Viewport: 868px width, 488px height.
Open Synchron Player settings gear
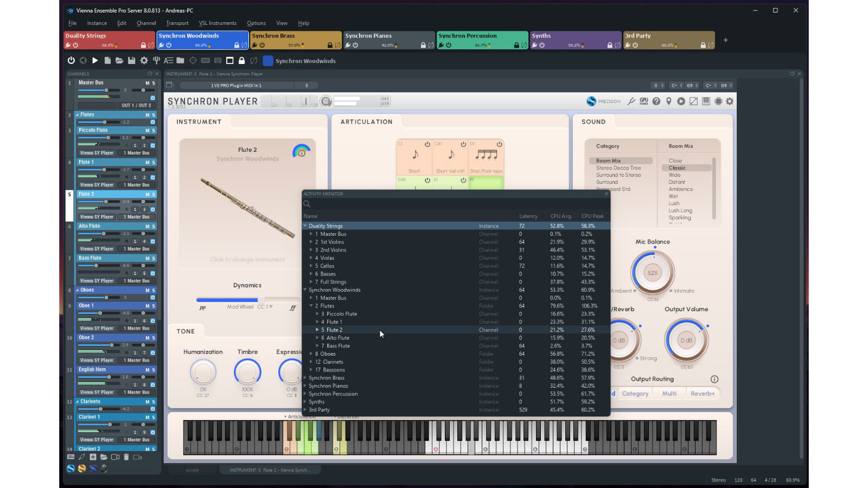coord(730,101)
